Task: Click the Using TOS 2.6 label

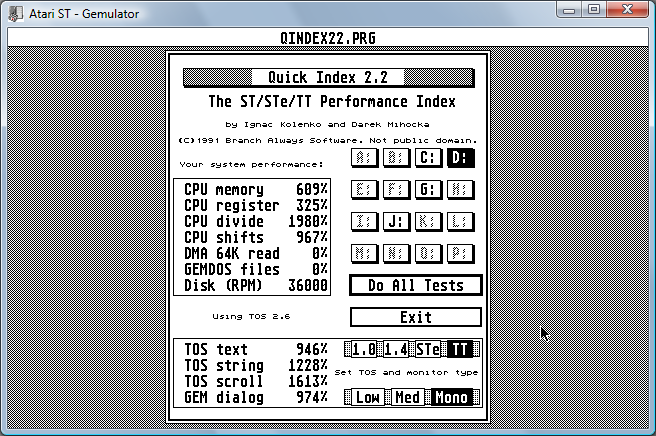Action: (251, 316)
